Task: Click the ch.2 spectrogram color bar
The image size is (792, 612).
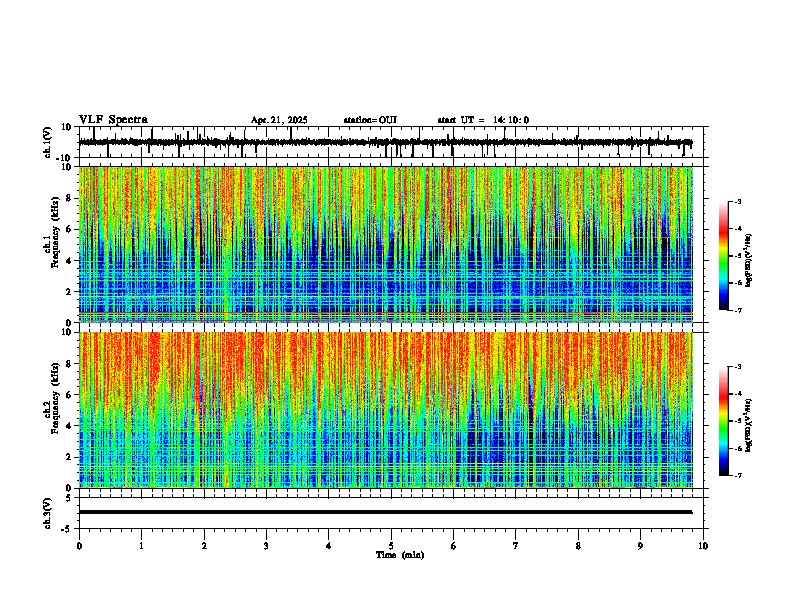Action: click(724, 421)
